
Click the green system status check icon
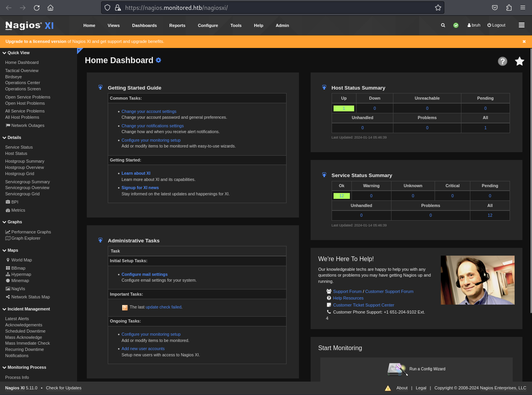[456, 25]
